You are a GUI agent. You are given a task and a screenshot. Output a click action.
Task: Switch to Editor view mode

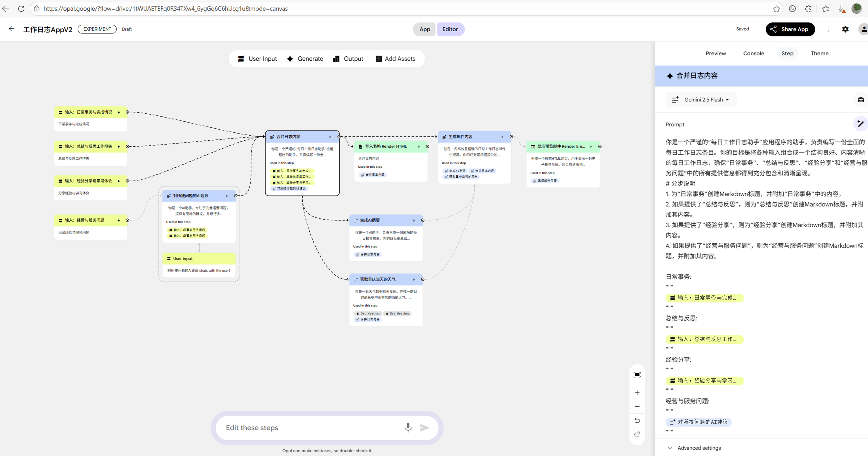(x=450, y=29)
